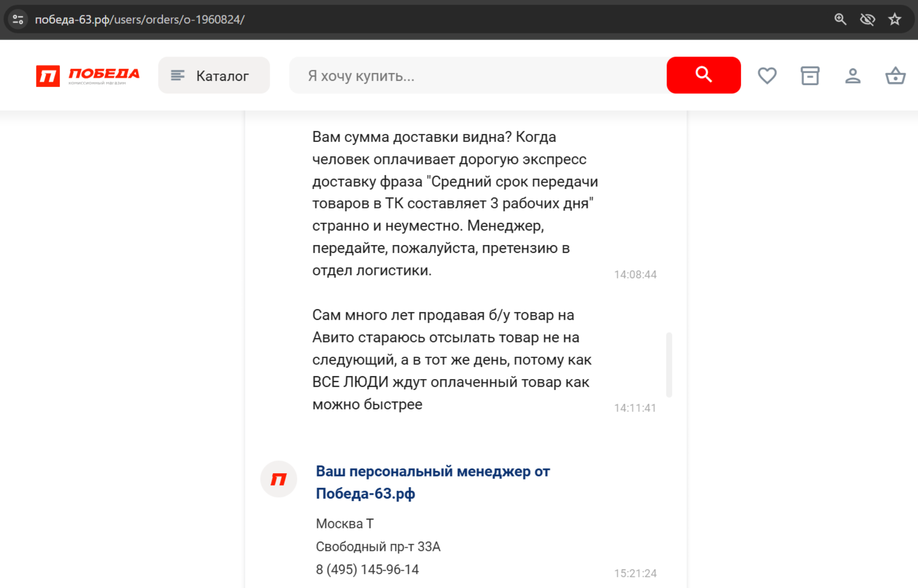This screenshot has width=918, height=588.
Task: Click the Победа store logo
Action: (x=88, y=76)
